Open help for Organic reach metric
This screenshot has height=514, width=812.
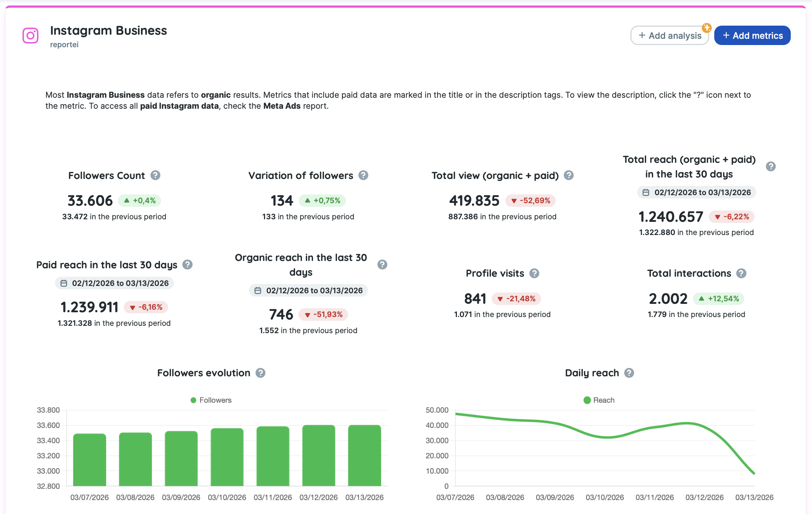tap(382, 265)
